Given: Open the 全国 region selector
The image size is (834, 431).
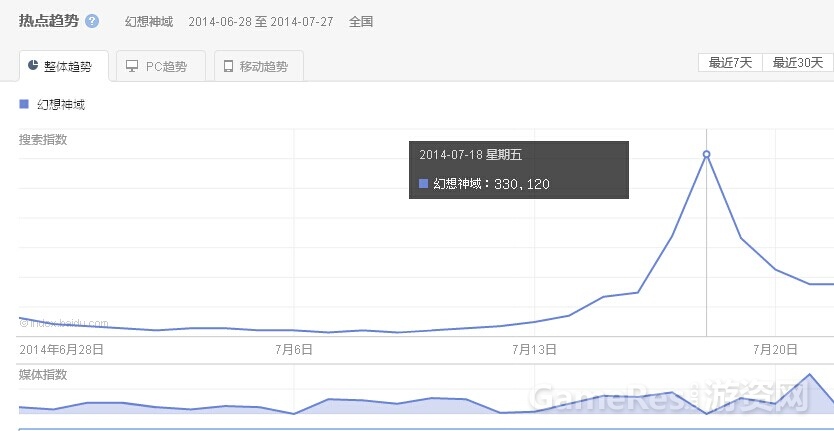Looking at the screenshot, I should [x=361, y=22].
